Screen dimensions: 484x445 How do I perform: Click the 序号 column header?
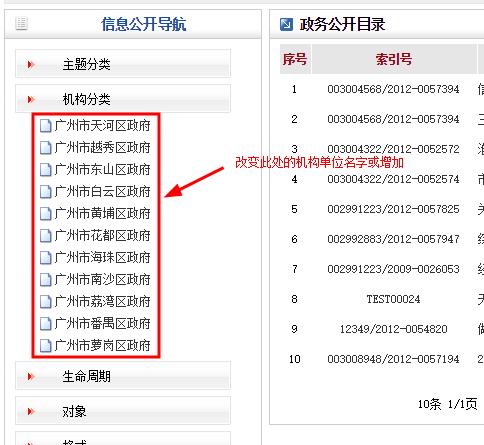point(295,59)
